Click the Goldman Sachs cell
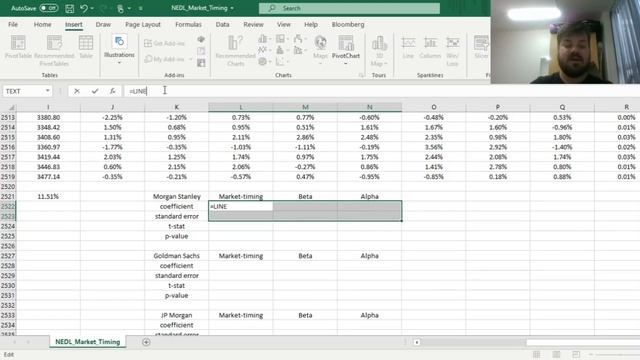The image size is (640, 360). tap(177, 256)
